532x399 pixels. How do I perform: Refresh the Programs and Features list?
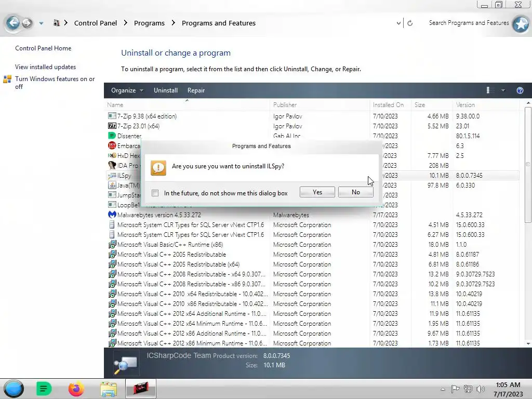pos(410,23)
